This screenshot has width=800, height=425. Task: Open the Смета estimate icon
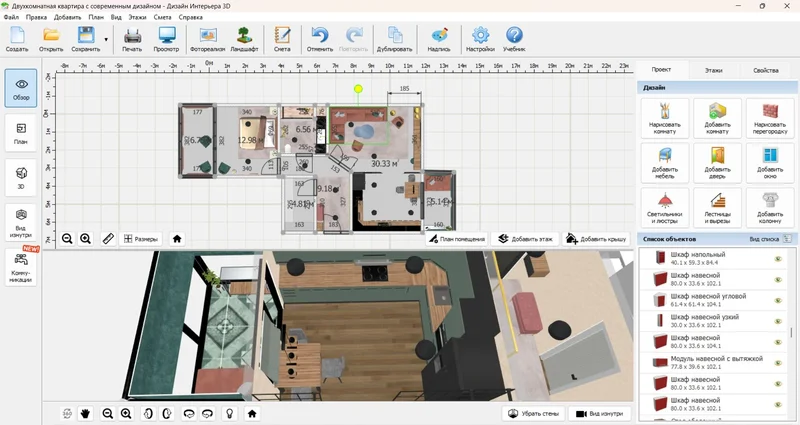click(x=282, y=38)
